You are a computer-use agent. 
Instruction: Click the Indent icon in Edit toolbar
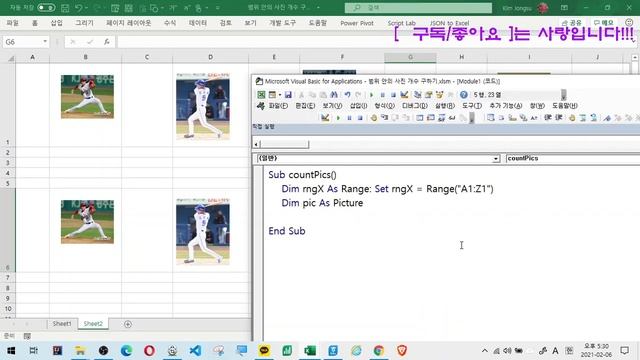click(548, 118)
